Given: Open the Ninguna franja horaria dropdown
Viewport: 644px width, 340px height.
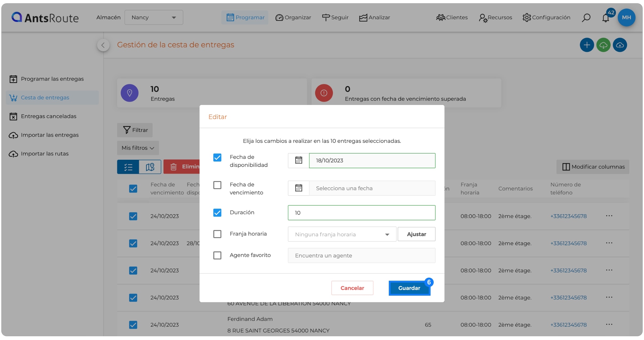Looking at the screenshot, I should pos(342,234).
